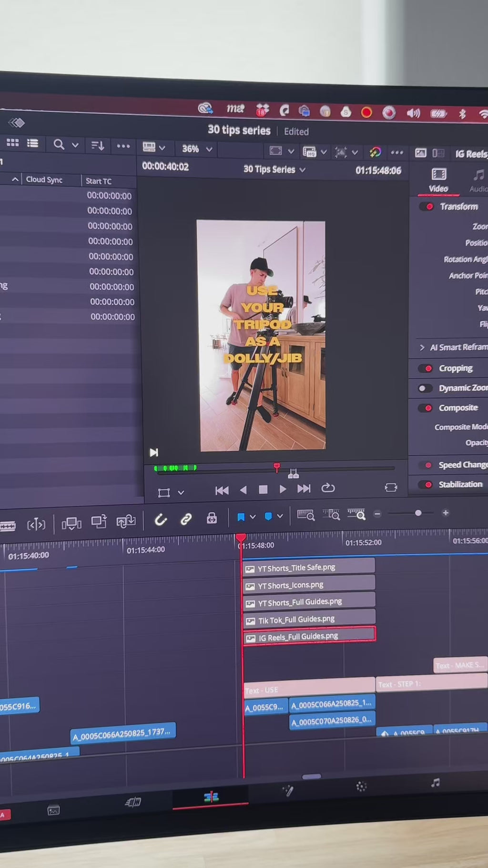
Task: Stop playback with the stop button
Action: pos(263,489)
